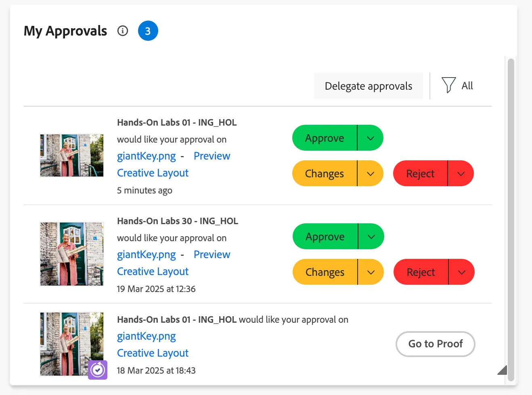Open giantKey.png link dated 19 Mar 2025
The image size is (532, 395).
pyautogui.click(x=147, y=255)
